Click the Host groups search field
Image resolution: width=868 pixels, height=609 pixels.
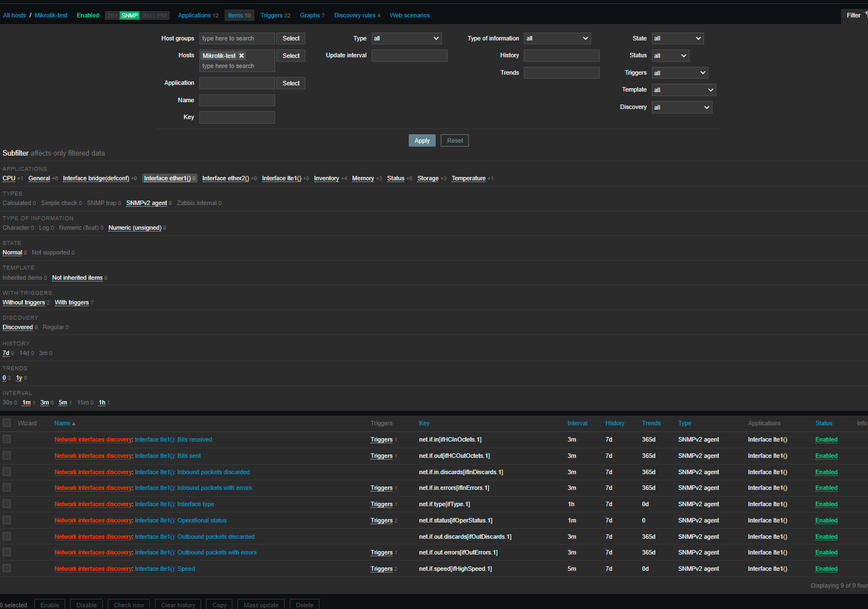point(237,38)
